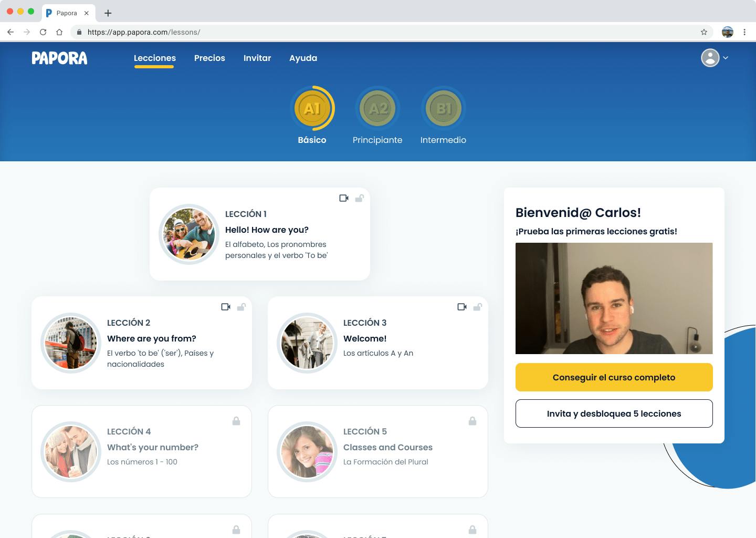Open the browser three-dot menu

(x=744, y=32)
